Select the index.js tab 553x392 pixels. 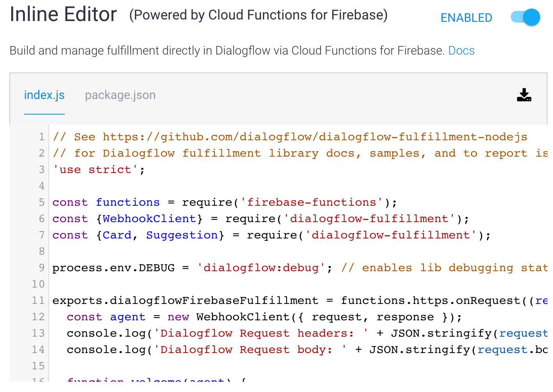(44, 95)
